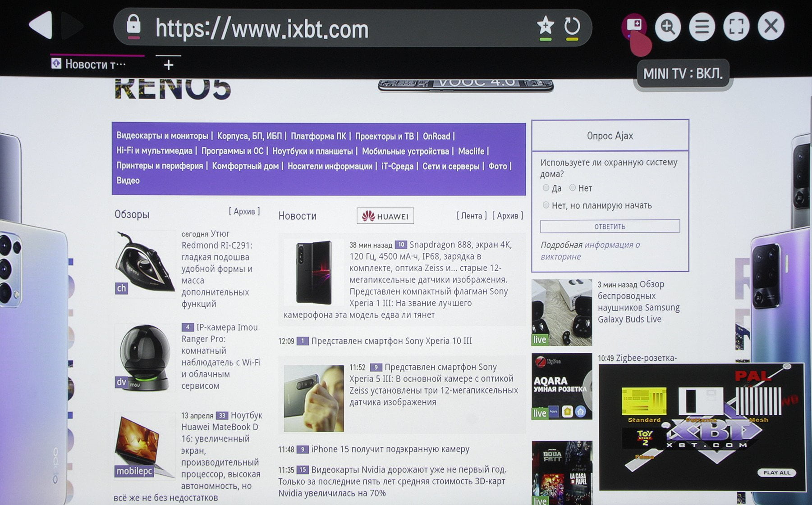812x505 pixels.
Task: Open 'Фото' section
Action: [498, 166]
